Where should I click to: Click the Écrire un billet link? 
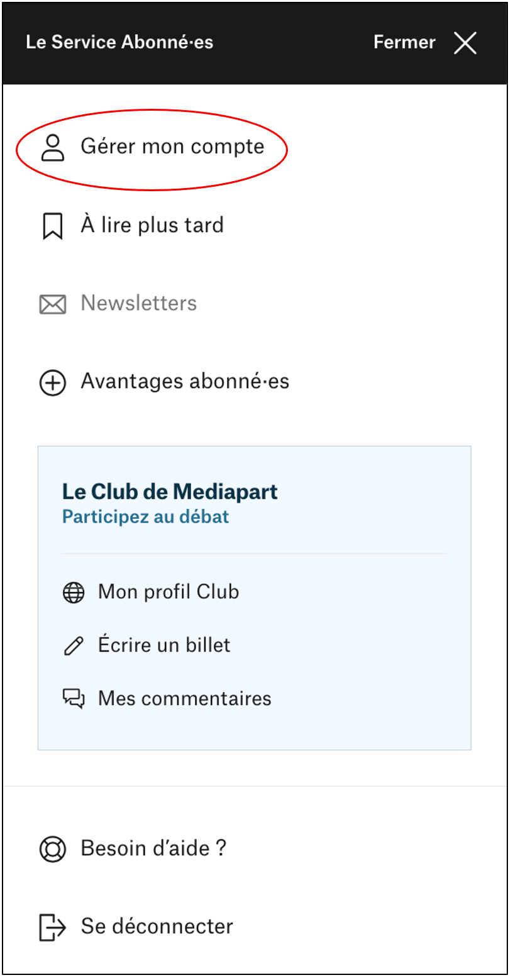tap(164, 645)
